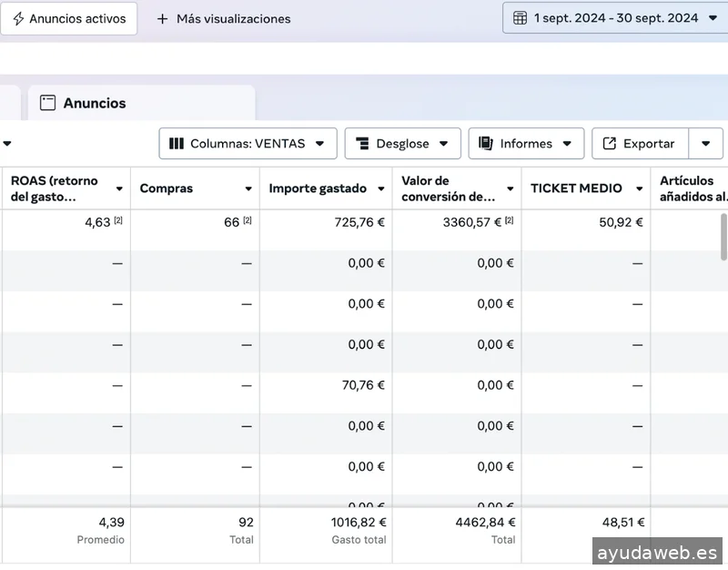Click the TICKET MEDIO column header
The image size is (728, 570).
(x=576, y=188)
